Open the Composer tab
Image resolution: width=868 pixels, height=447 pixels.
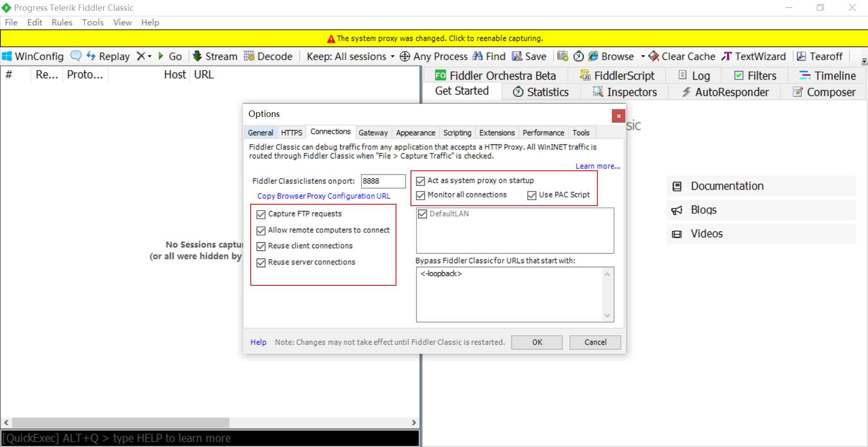(824, 92)
